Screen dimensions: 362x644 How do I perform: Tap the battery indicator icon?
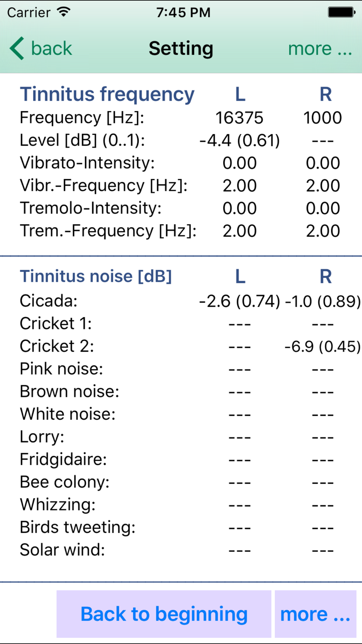click(x=342, y=12)
